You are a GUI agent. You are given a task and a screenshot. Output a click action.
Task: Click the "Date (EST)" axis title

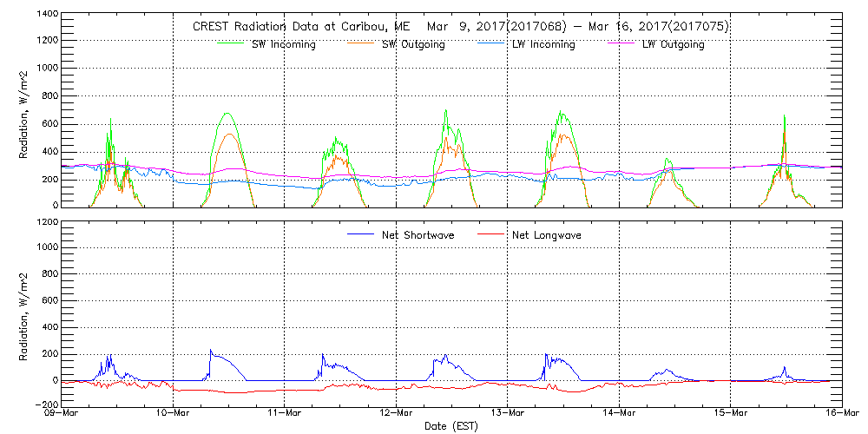451,427
